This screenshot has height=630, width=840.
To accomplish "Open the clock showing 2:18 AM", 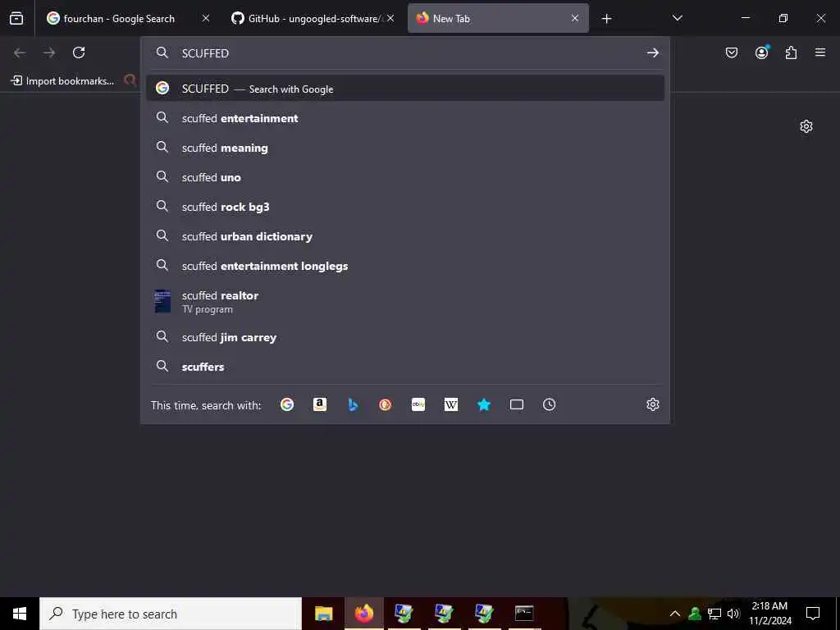I will pos(769,614).
